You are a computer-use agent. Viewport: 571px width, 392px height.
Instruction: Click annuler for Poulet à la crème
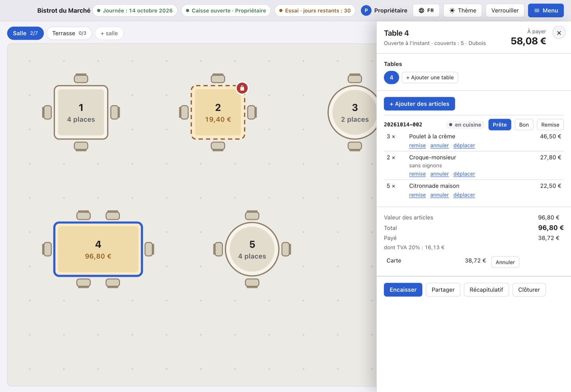point(439,145)
